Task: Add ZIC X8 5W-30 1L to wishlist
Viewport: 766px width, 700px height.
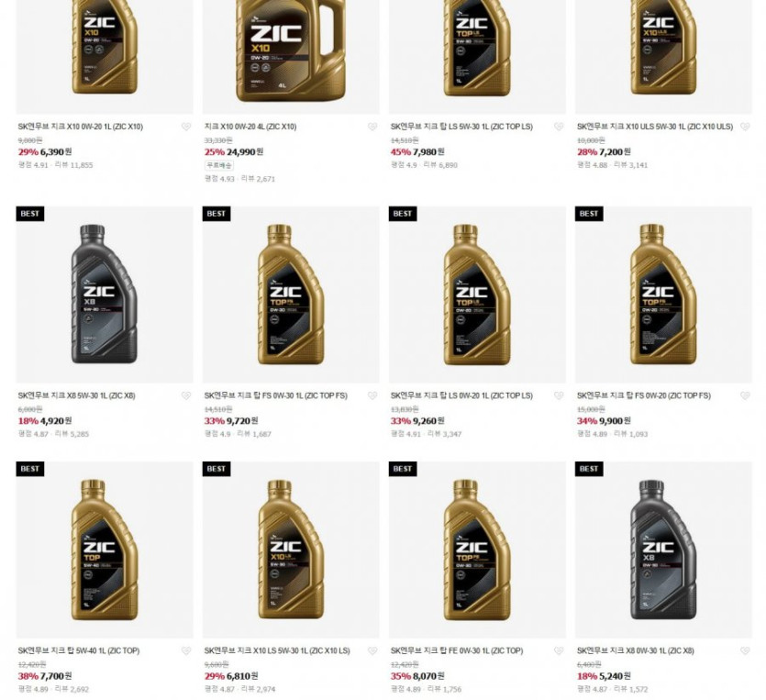Action: click(x=185, y=396)
